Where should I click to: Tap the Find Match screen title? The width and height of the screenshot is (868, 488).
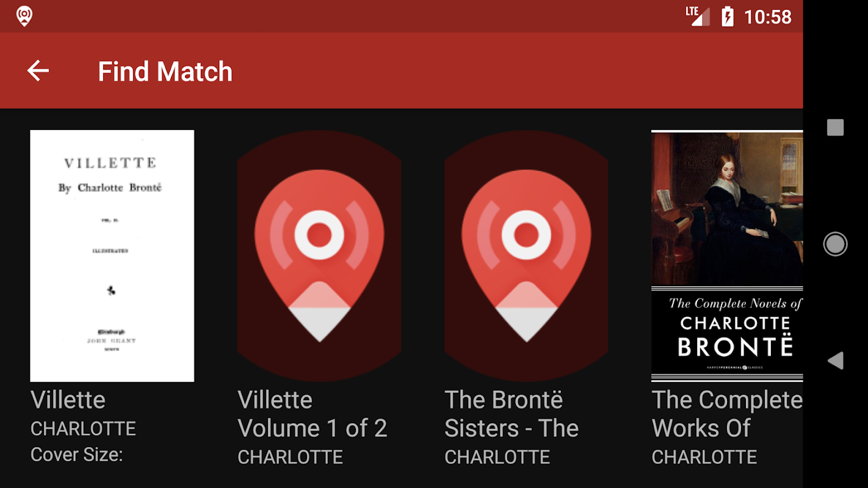tap(165, 71)
